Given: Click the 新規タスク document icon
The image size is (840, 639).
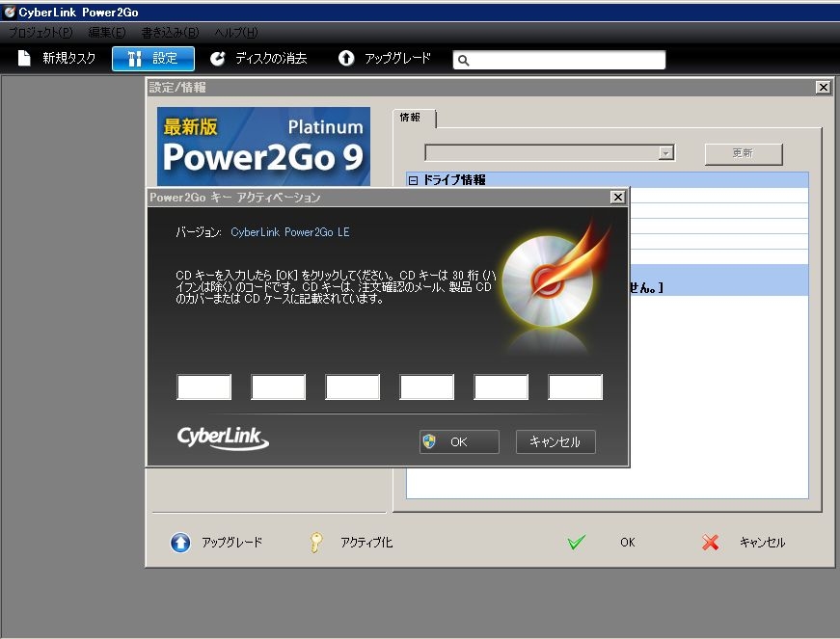Looking at the screenshot, I should click(24, 58).
